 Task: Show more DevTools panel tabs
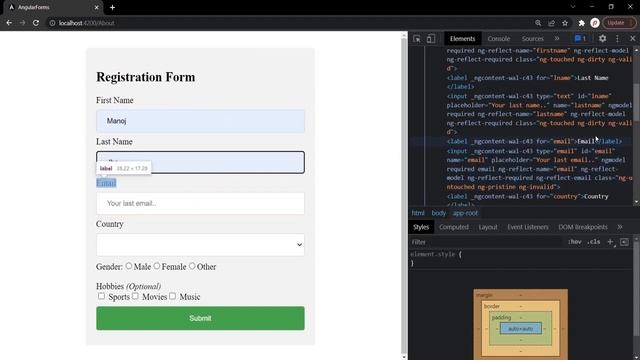[x=557, y=39]
